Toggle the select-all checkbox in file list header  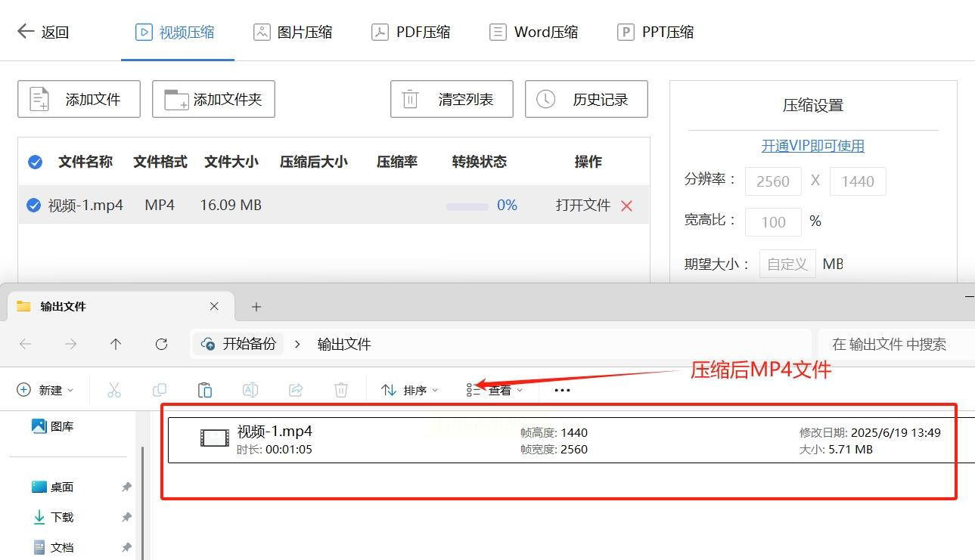[x=35, y=162]
